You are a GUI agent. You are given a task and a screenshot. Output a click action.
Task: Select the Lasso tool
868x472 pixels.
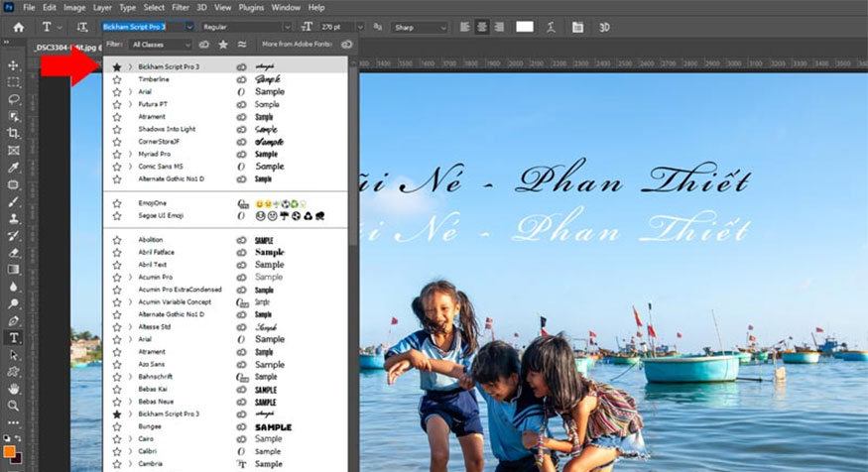coord(14,99)
